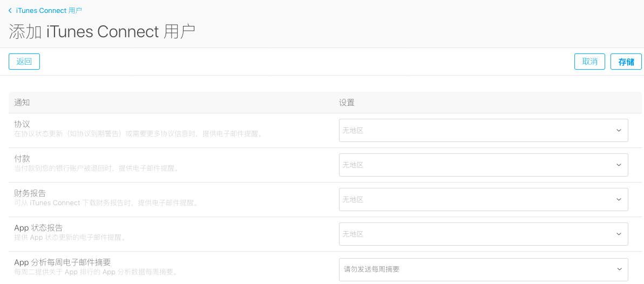Click the 付款 description about 银行账户被退回
This screenshot has height=284, width=644.
(97, 168)
